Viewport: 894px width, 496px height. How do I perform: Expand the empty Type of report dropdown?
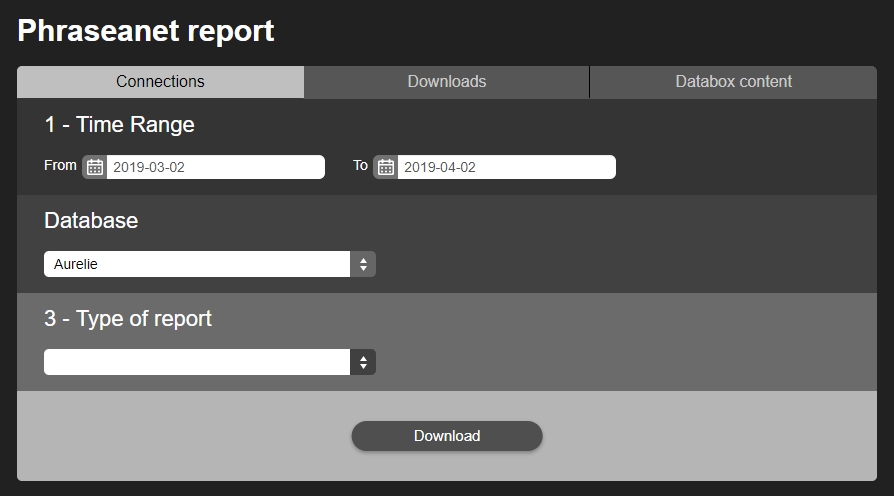click(198, 362)
